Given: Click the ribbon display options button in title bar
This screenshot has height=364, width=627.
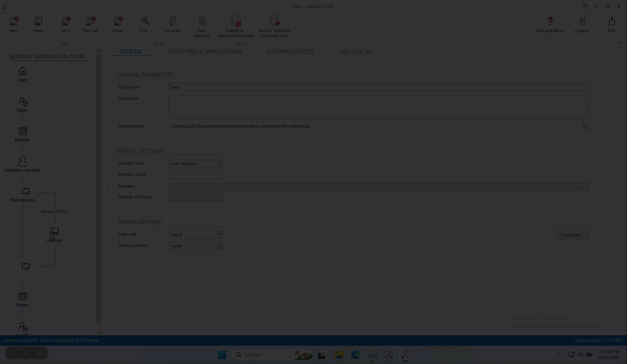Looking at the screenshot, I should point(585,6).
